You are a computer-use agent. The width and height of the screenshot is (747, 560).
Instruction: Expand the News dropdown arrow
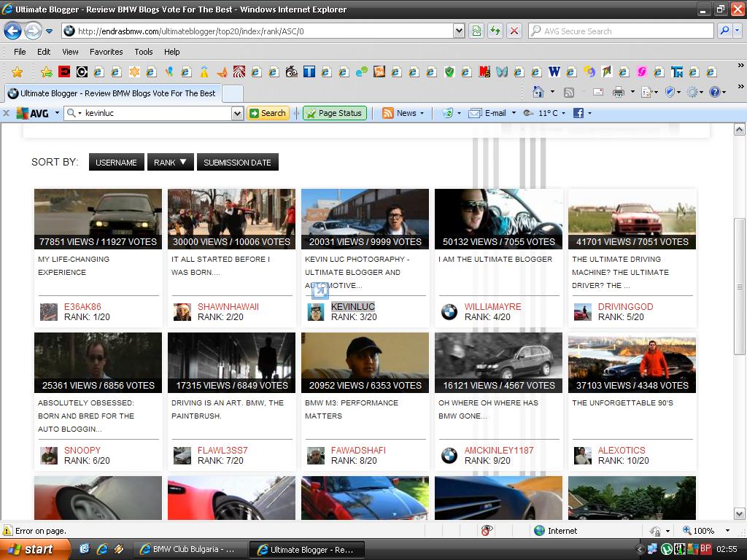click(x=422, y=113)
